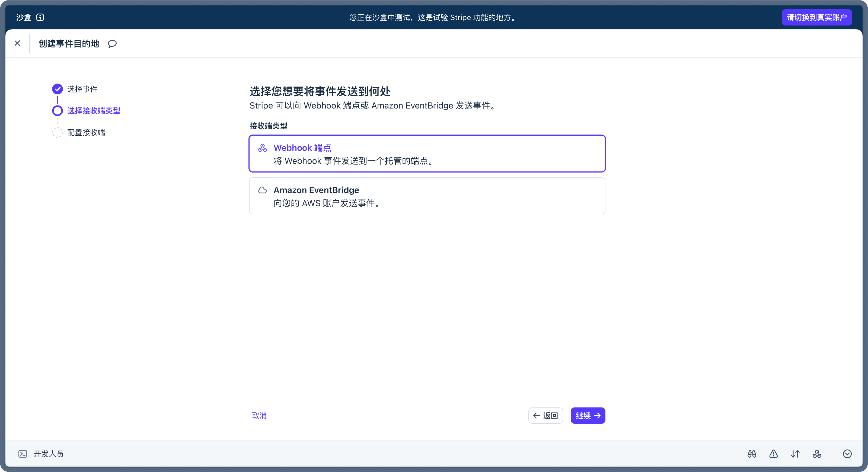The height and width of the screenshot is (472, 868).
Task: Open the binoculars inspector icon
Action: pyautogui.click(x=752, y=454)
